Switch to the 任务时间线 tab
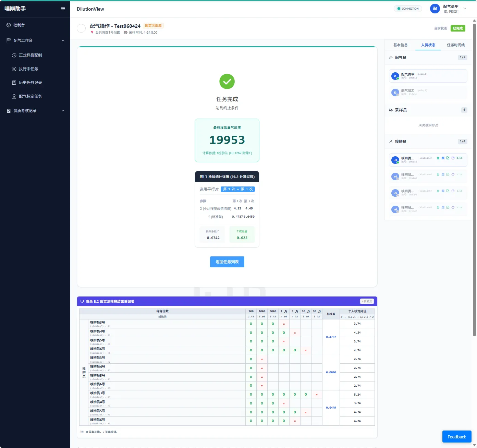477x448 pixels. click(x=456, y=45)
